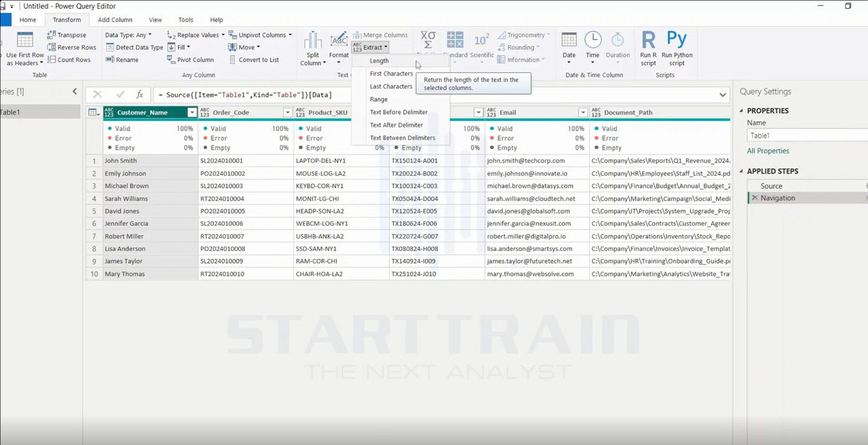Click the Use First Row as Headers icon
This screenshot has width=868, height=445.
coord(25,40)
